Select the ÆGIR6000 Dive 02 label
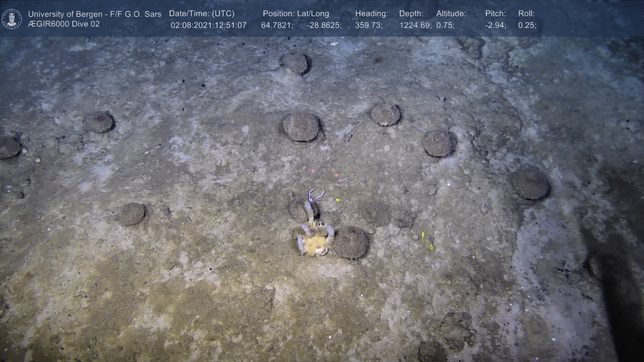 click(x=64, y=24)
